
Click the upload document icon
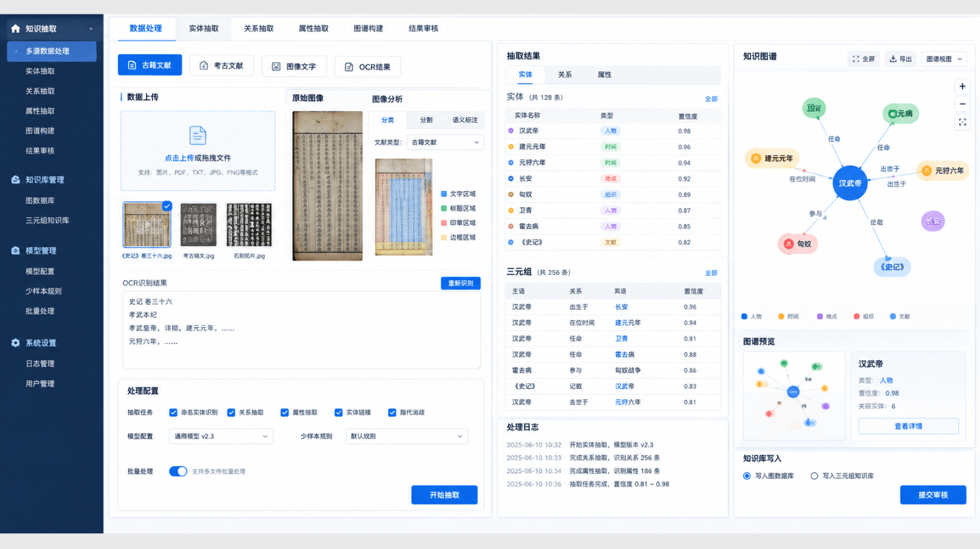click(198, 135)
